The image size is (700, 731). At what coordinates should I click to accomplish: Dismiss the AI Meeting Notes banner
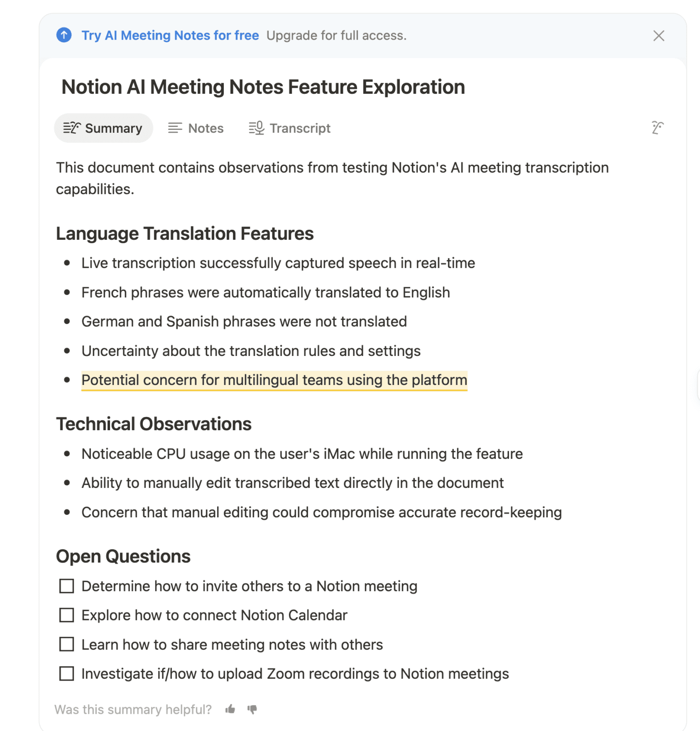(659, 36)
